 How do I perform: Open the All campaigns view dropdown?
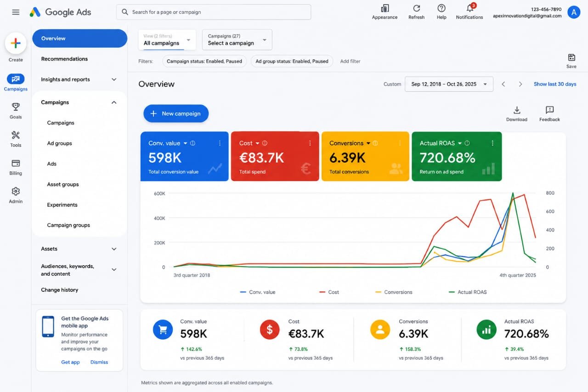tap(167, 40)
